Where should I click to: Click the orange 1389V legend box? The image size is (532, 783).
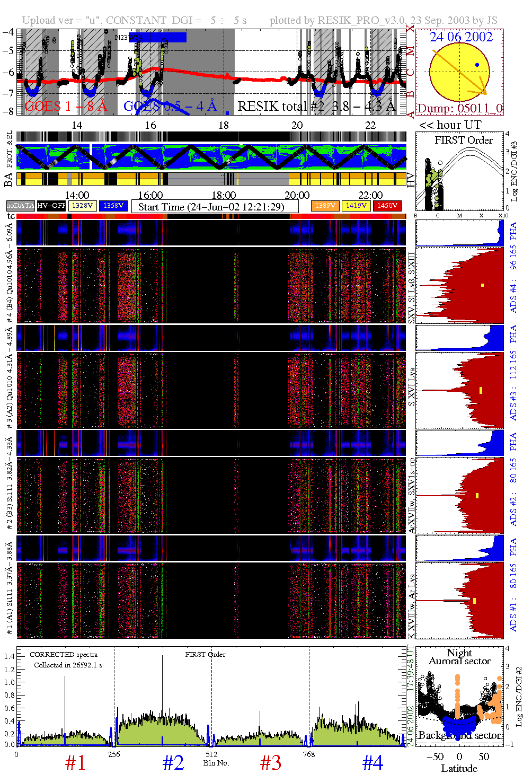325,206
